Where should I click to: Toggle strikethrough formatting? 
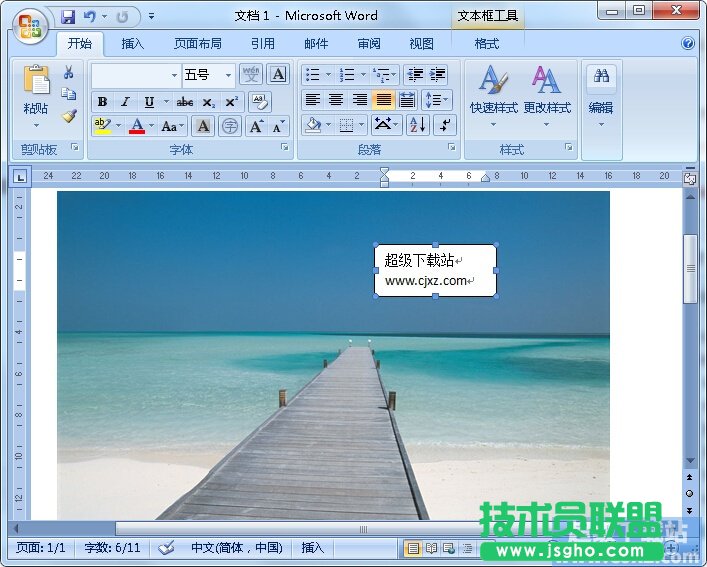(x=185, y=102)
